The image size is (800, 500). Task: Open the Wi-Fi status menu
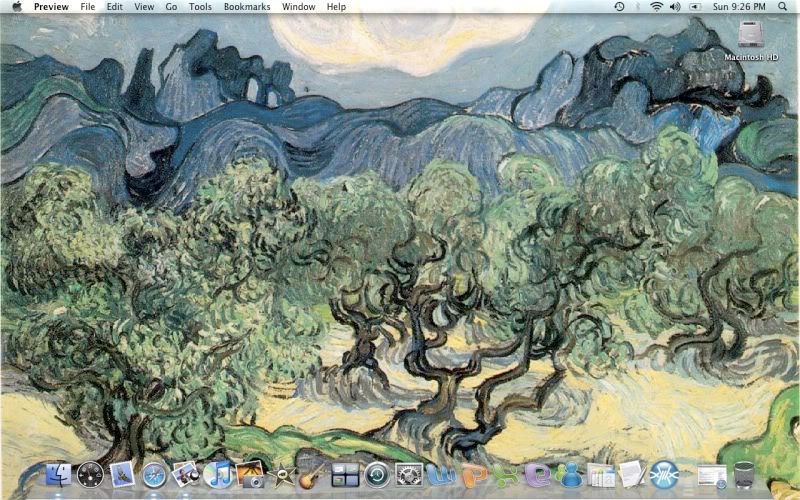coord(656,7)
